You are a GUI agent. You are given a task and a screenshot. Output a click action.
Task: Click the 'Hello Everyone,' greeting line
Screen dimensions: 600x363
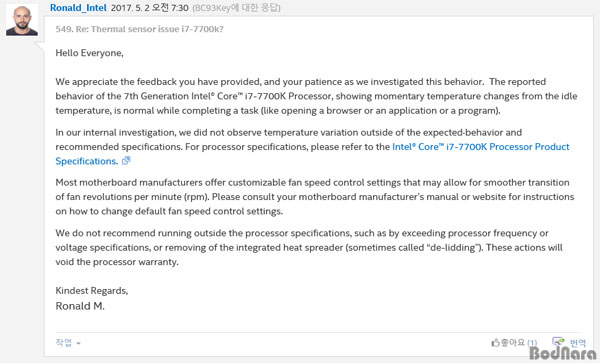90,53
